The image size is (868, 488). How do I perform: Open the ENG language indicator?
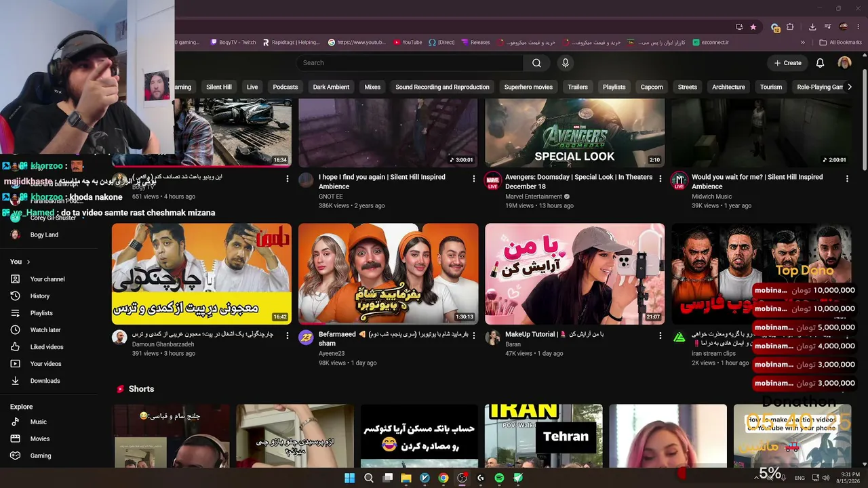(800, 479)
